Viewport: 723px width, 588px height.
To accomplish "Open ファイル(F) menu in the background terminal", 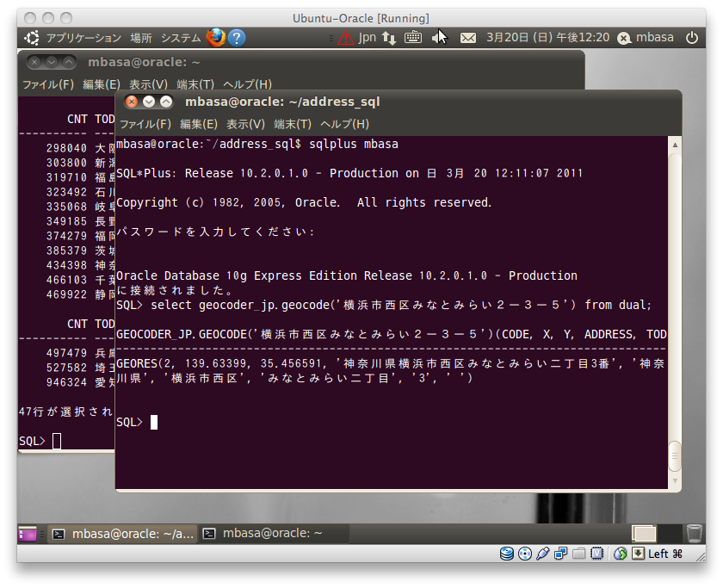I will point(48,84).
